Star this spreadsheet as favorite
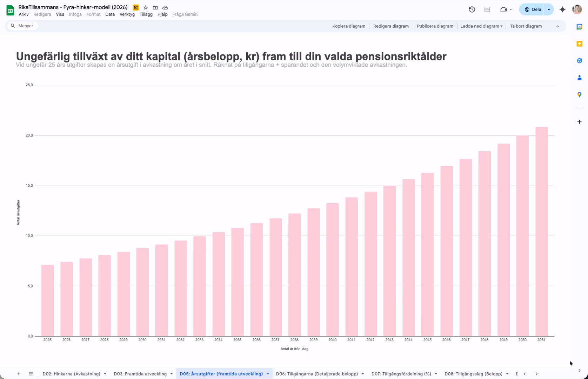Image resolution: width=588 pixels, height=379 pixels. (x=146, y=7)
